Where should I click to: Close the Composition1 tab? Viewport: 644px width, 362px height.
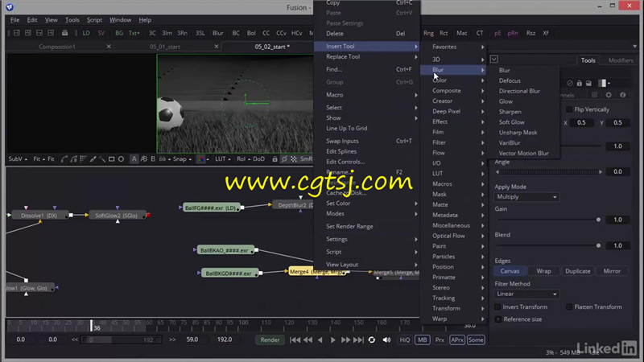(x=109, y=47)
